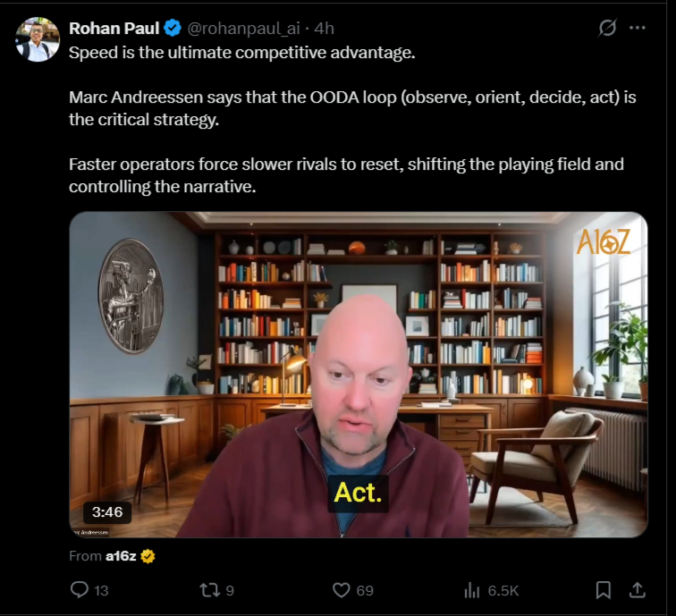Open the three-dot more options menu
The width and height of the screenshot is (676, 616).
[x=638, y=28]
